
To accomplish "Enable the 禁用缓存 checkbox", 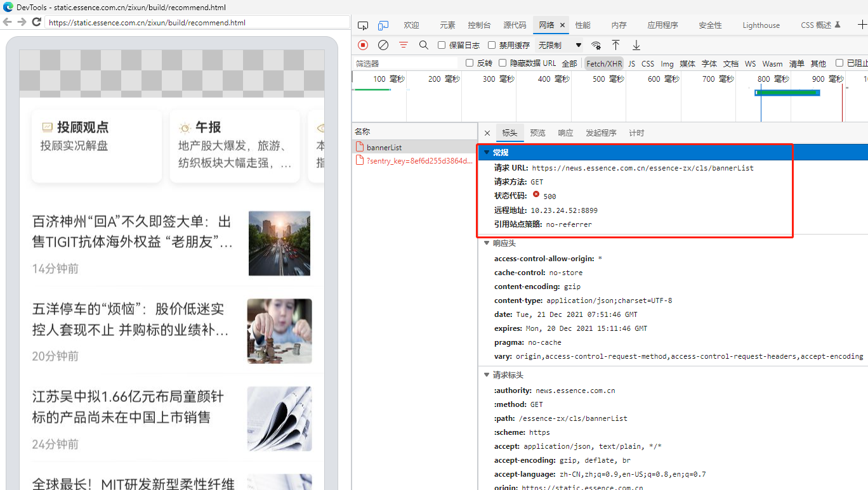I will (x=492, y=45).
